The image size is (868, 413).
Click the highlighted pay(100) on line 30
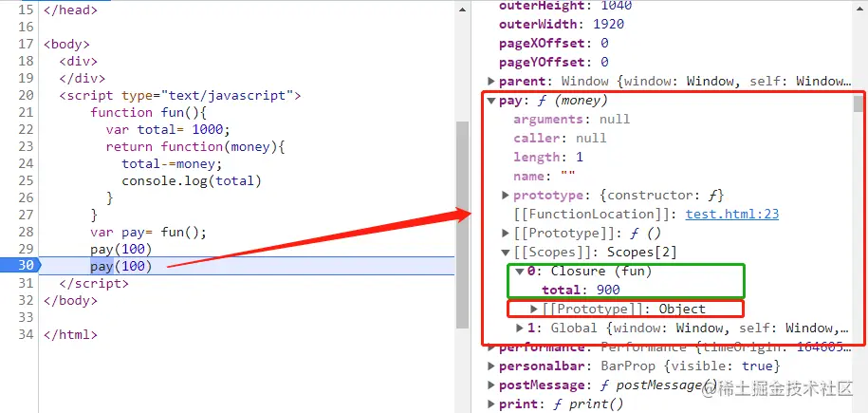click(121, 266)
